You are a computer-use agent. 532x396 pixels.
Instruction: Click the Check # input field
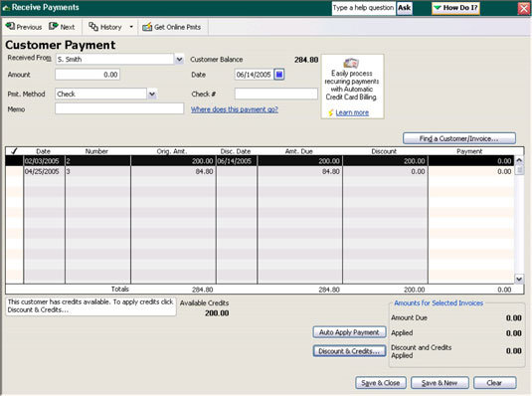(276, 94)
